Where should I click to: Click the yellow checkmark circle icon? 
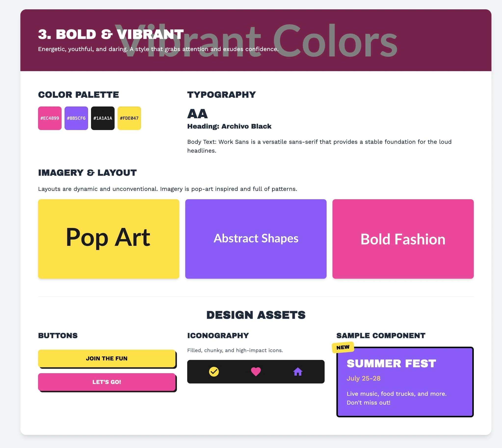click(x=214, y=371)
